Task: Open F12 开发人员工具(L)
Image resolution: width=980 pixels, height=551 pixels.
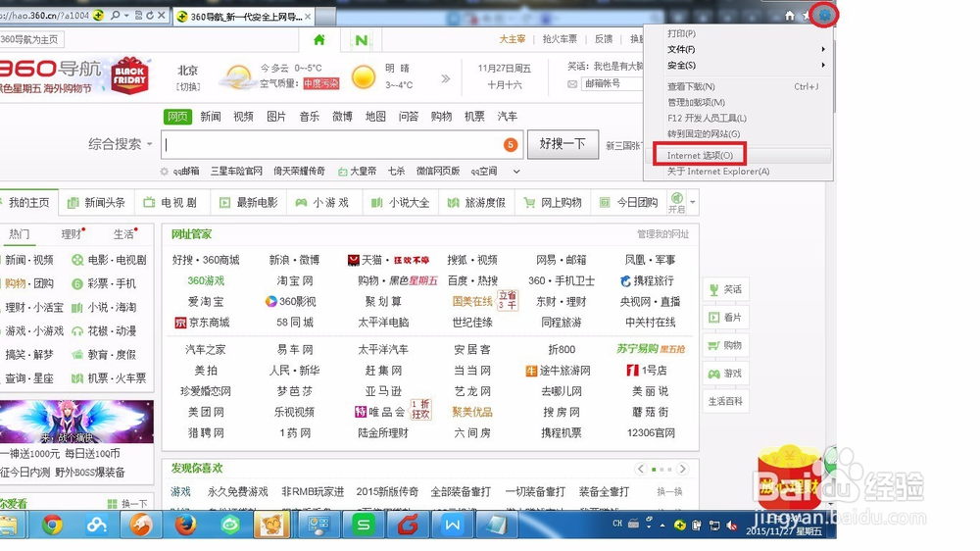Action: pyautogui.click(x=707, y=118)
